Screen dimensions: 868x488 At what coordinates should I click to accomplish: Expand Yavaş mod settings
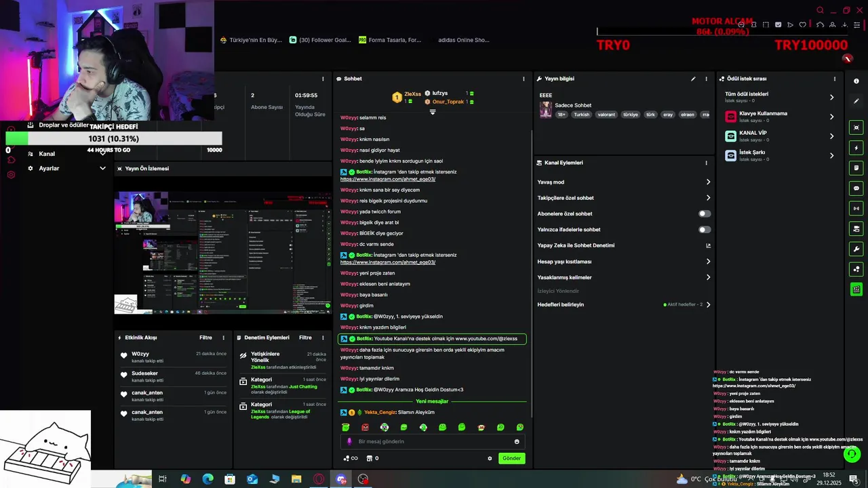click(708, 182)
